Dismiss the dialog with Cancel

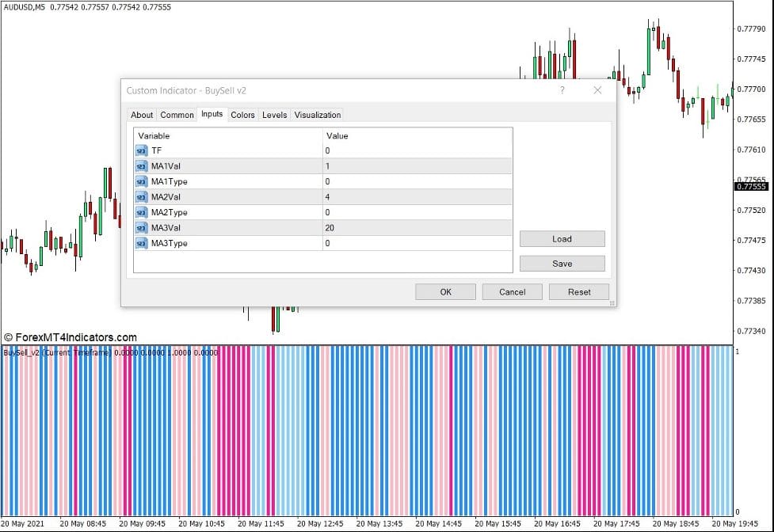[x=512, y=291]
